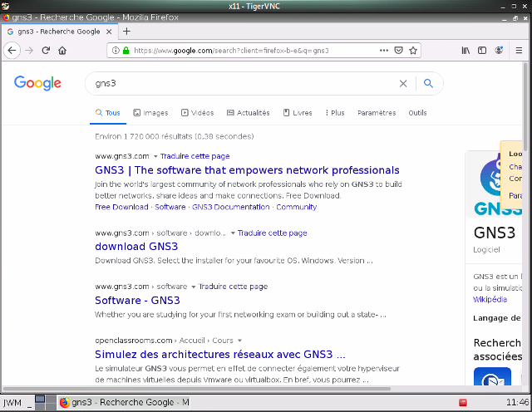Open the Outils search tools
This screenshot has height=412, width=532.
pos(417,113)
